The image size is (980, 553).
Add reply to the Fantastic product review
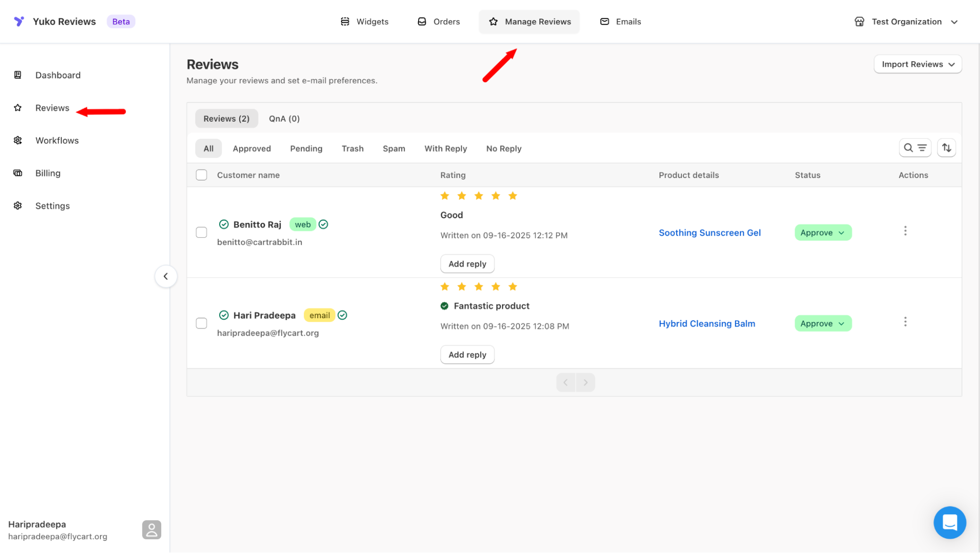click(467, 354)
